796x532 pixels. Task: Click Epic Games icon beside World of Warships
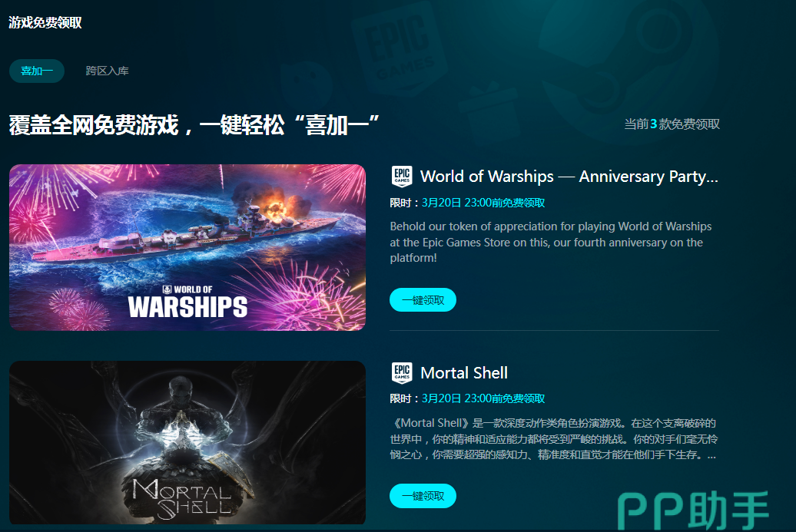pos(402,177)
